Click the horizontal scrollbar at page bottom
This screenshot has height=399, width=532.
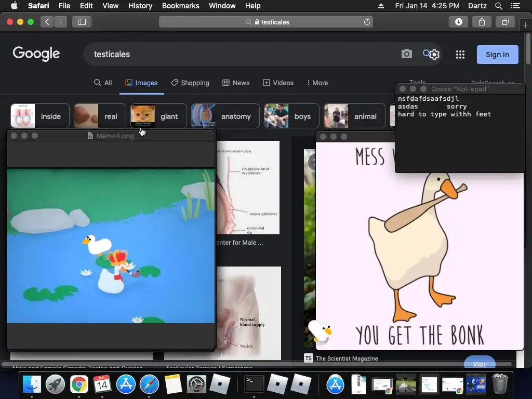pyautogui.click(x=257, y=364)
